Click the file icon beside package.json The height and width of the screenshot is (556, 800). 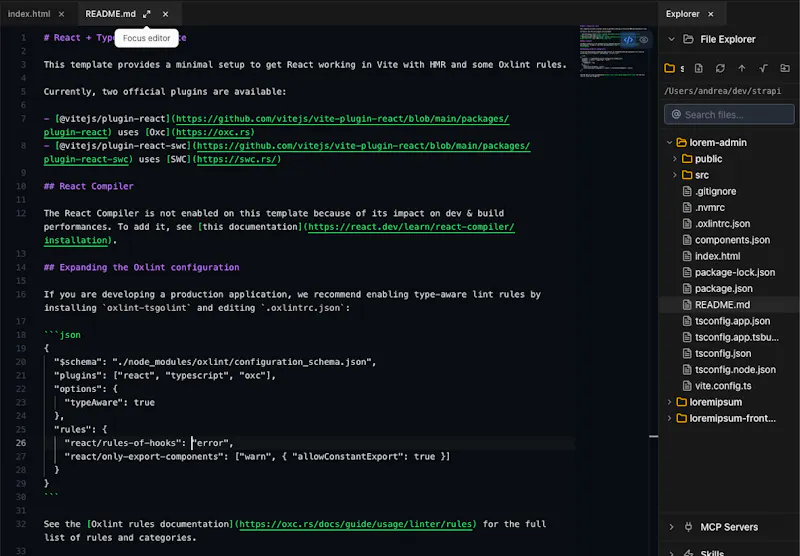687,289
